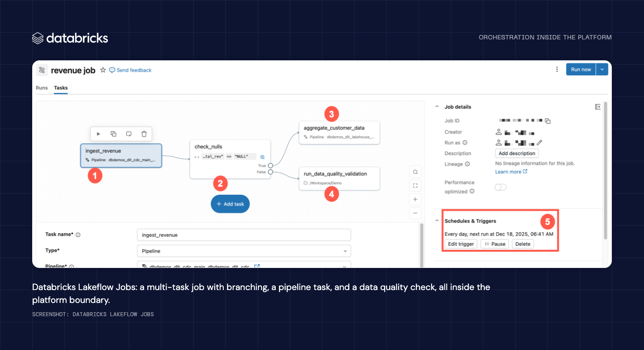Delete task with the trash icon
Image resolution: width=644 pixels, height=350 pixels.
point(144,134)
